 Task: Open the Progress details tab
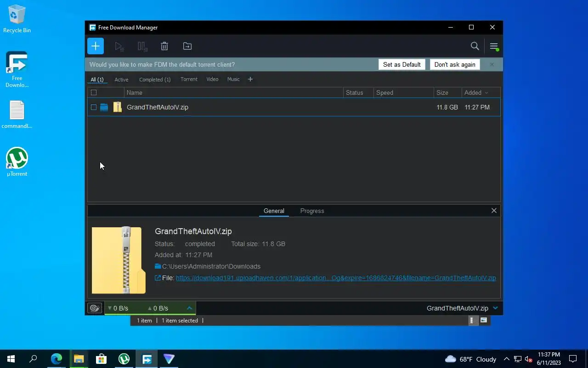[312, 211]
